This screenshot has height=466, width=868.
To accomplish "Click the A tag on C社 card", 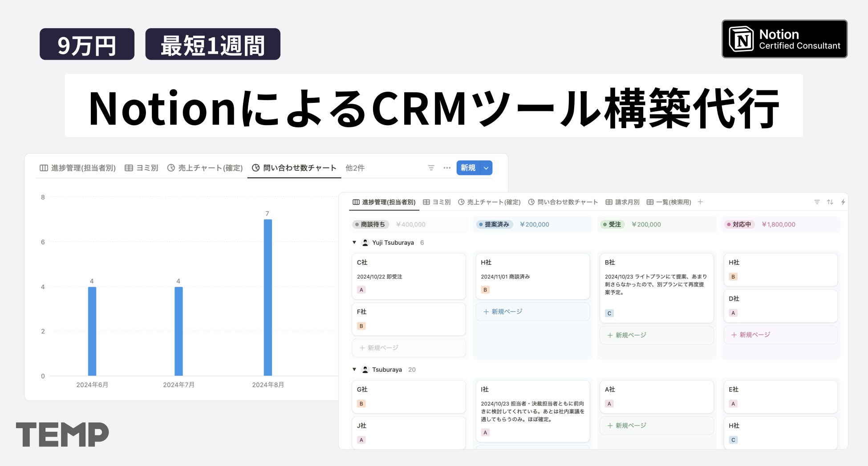I will point(361,290).
